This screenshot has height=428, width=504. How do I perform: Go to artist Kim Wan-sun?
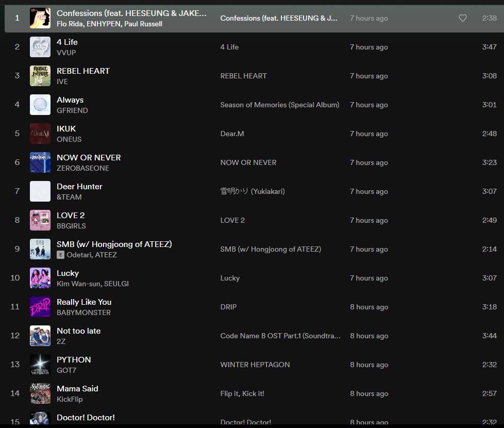[78, 284]
